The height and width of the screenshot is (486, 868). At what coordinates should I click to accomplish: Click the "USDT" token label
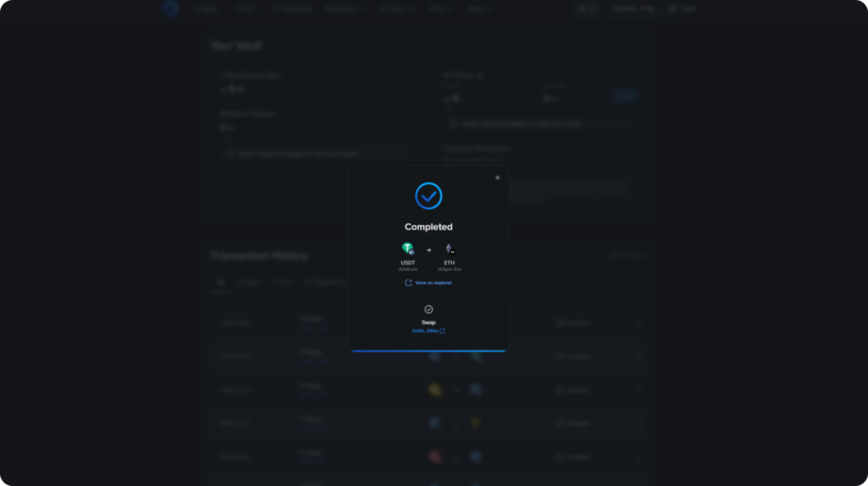click(408, 263)
